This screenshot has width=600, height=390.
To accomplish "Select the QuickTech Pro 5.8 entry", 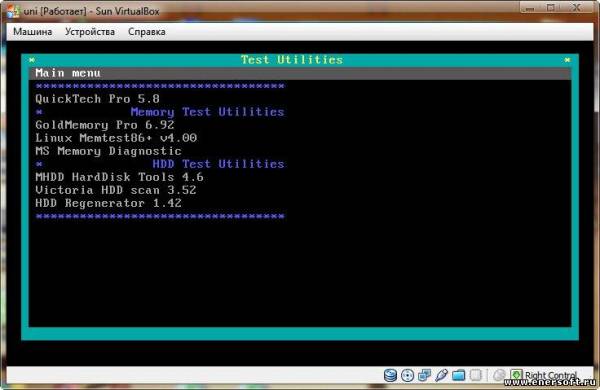I will [x=98, y=99].
